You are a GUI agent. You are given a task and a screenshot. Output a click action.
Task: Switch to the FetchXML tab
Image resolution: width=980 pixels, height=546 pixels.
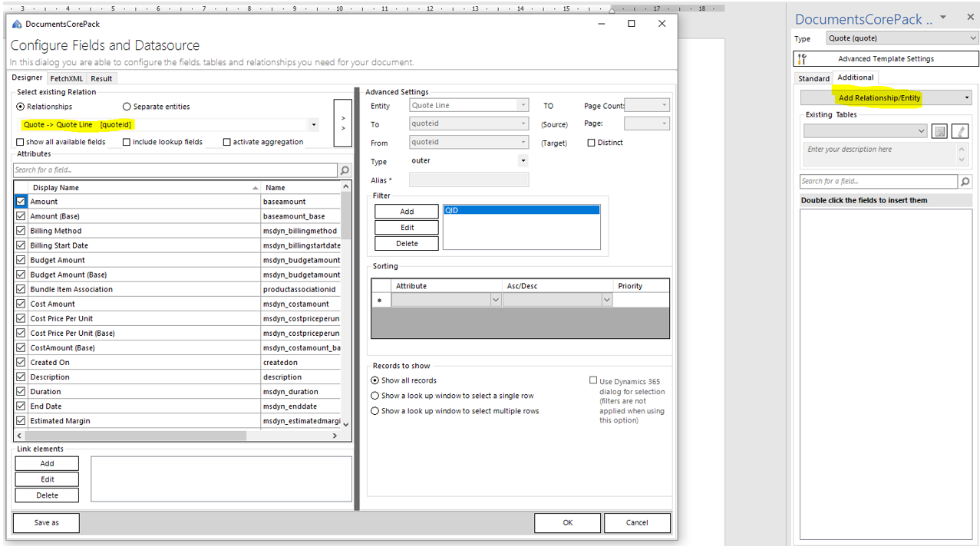[x=67, y=78]
